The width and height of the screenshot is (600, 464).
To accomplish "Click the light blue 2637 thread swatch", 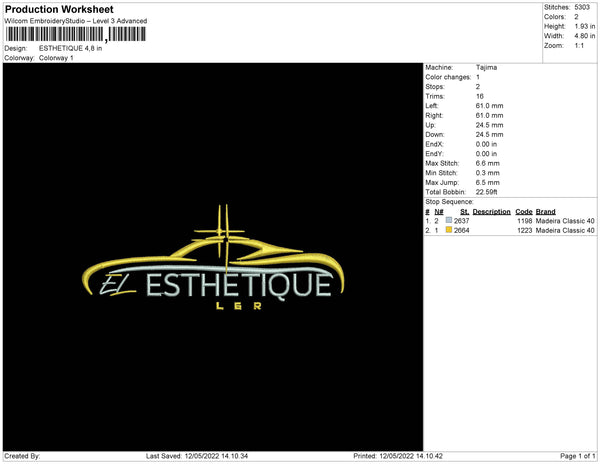I will (x=449, y=220).
